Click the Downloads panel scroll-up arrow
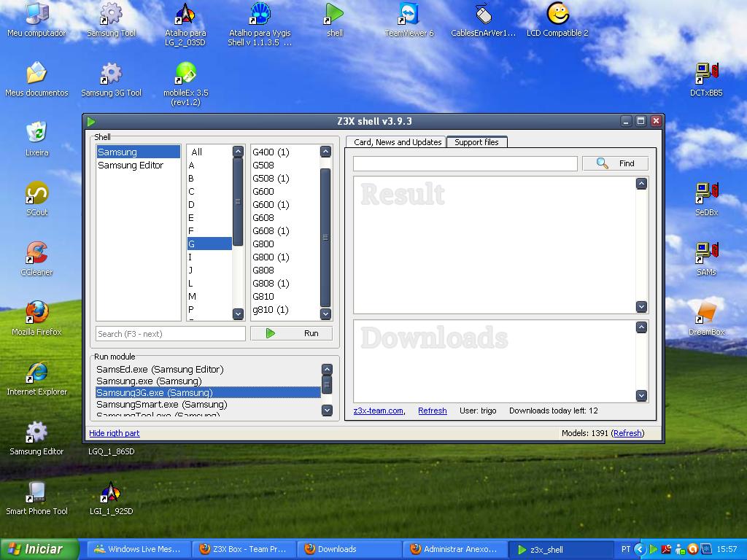747x560 pixels. [x=641, y=327]
